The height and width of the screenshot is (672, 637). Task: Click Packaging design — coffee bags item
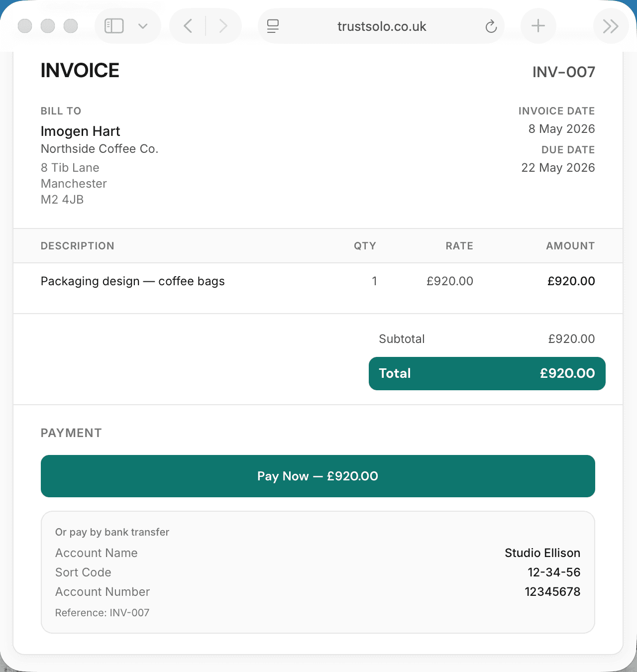[x=133, y=281]
